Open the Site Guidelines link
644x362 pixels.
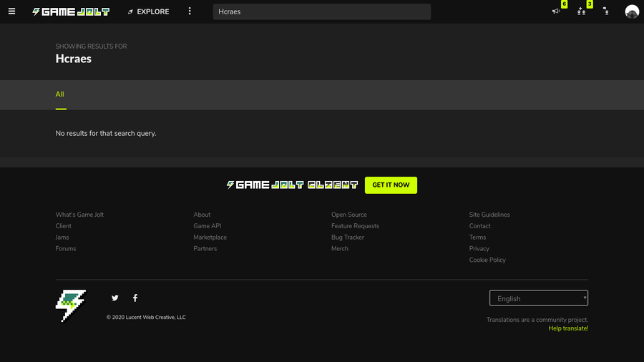click(x=489, y=215)
